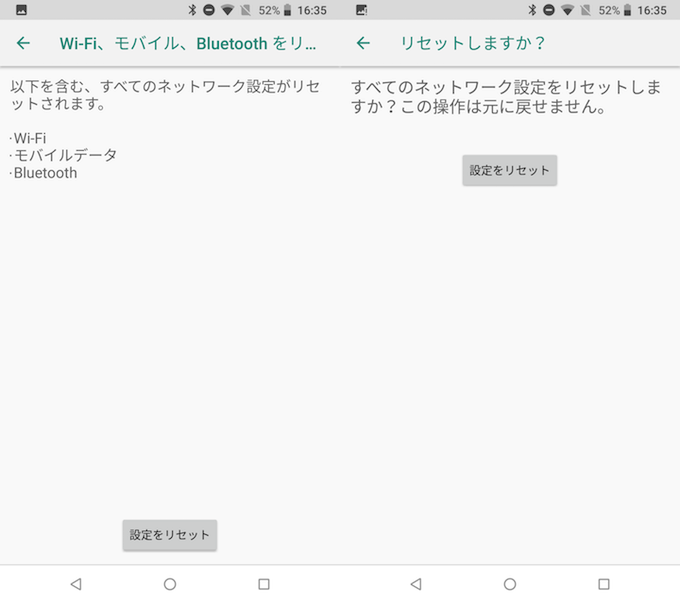
Task: Tap the ·Wi-Fi entry in the reset list
Action: point(28,138)
